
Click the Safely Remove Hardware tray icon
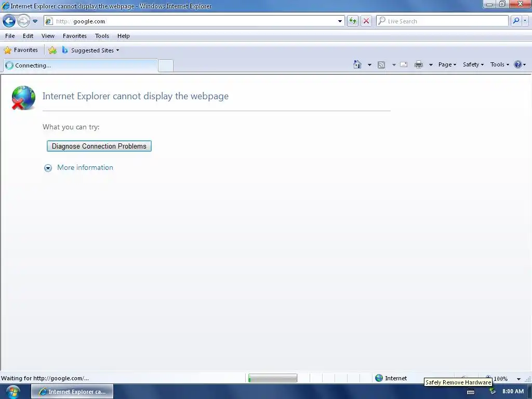point(493,392)
